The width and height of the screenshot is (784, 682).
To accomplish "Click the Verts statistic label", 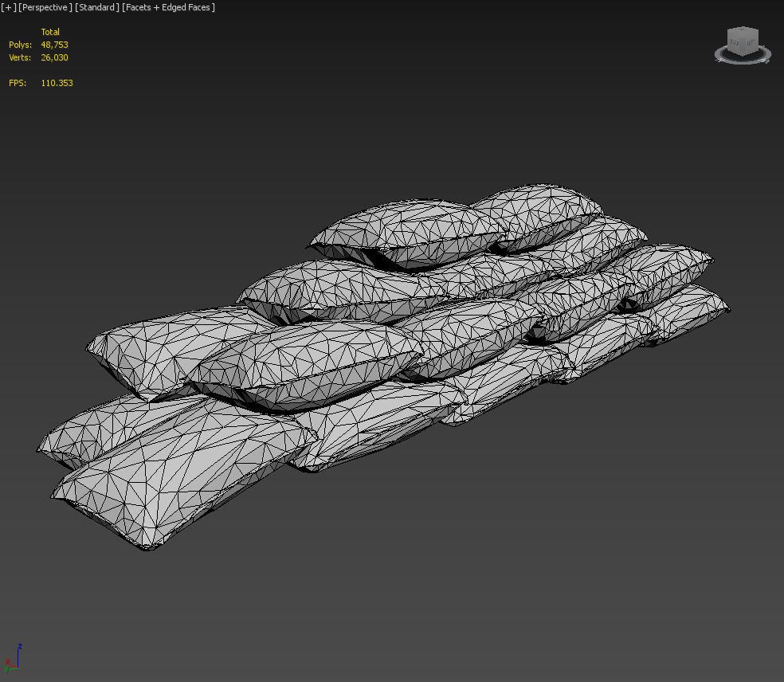I will 19,57.
